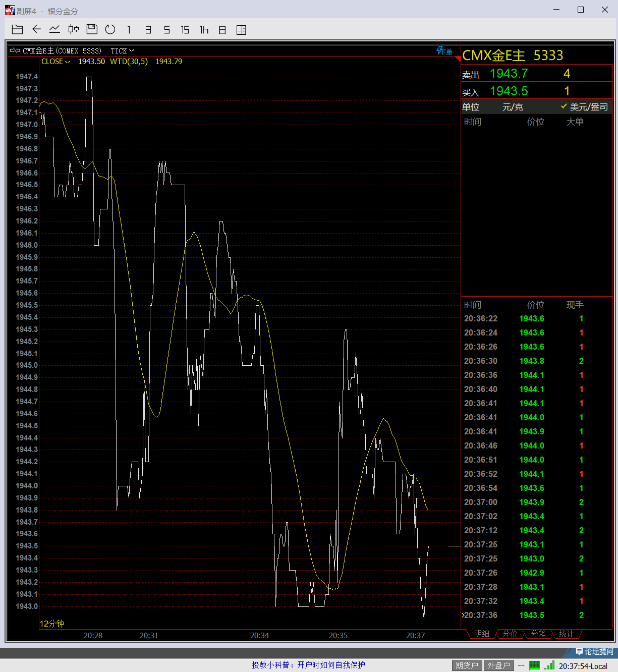Screen dimensions: 618x672
Task: Select the 20:36:36 trade row
Action: coord(537,375)
